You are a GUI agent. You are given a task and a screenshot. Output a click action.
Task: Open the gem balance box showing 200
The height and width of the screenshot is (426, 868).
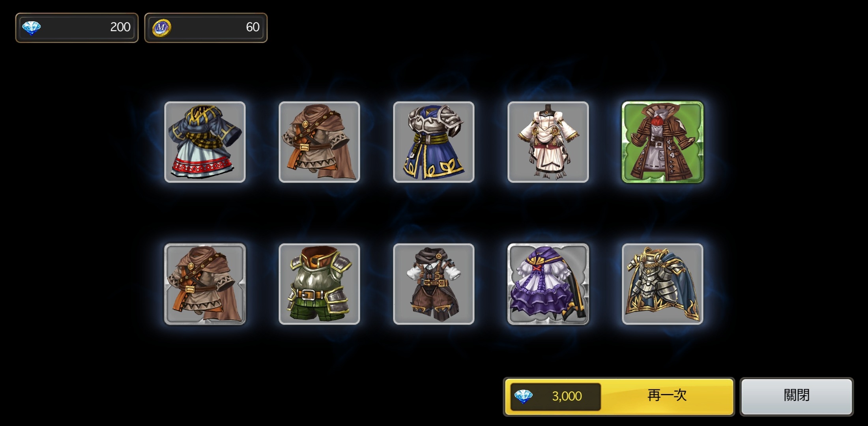point(77,28)
